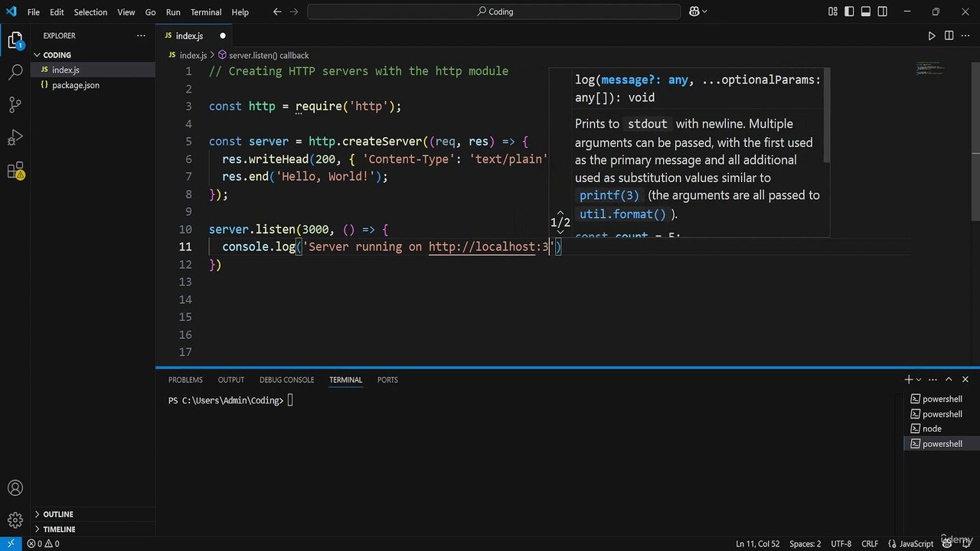980x551 pixels.
Task: Show errors and warnings in status bar
Action: point(44,543)
